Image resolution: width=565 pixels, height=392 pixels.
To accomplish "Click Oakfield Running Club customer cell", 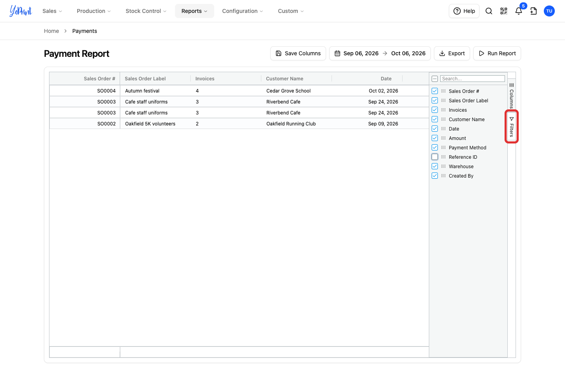I will click(297, 123).
